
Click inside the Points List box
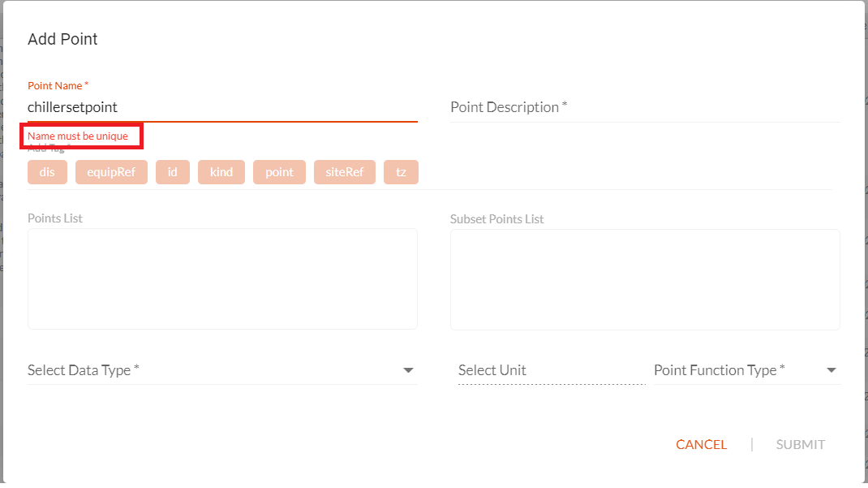pos(222,279)
